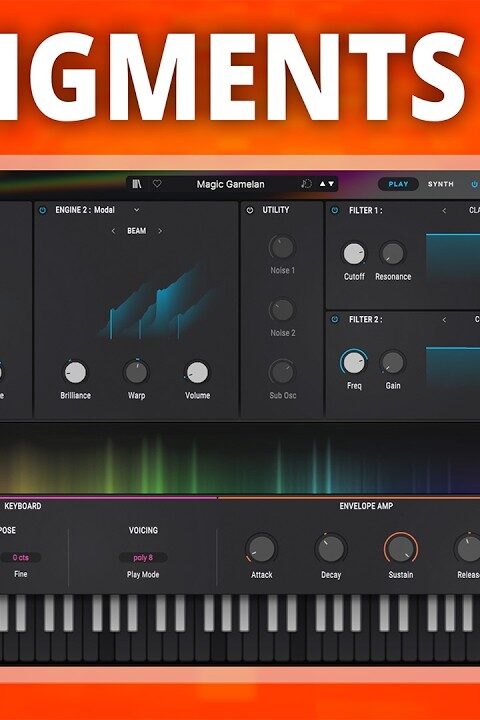
Task: Click the Filter 1 Cutoff knob
Action: [x=354, y=253]
